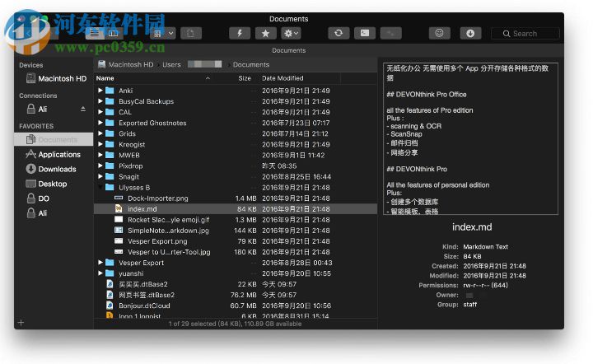Screen dimensions: 607x364
Task: Expand the BusyCal Backups folder
Action: tap(100, 101)
